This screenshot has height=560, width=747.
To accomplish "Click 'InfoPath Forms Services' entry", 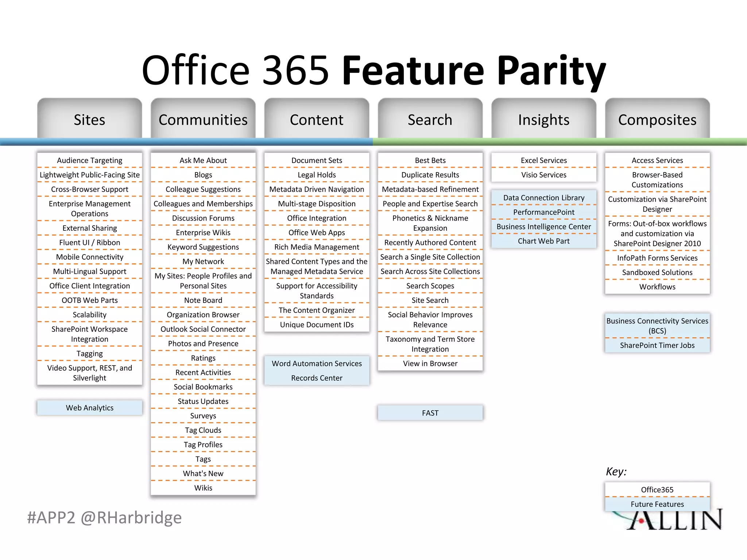I will (657, 258).
